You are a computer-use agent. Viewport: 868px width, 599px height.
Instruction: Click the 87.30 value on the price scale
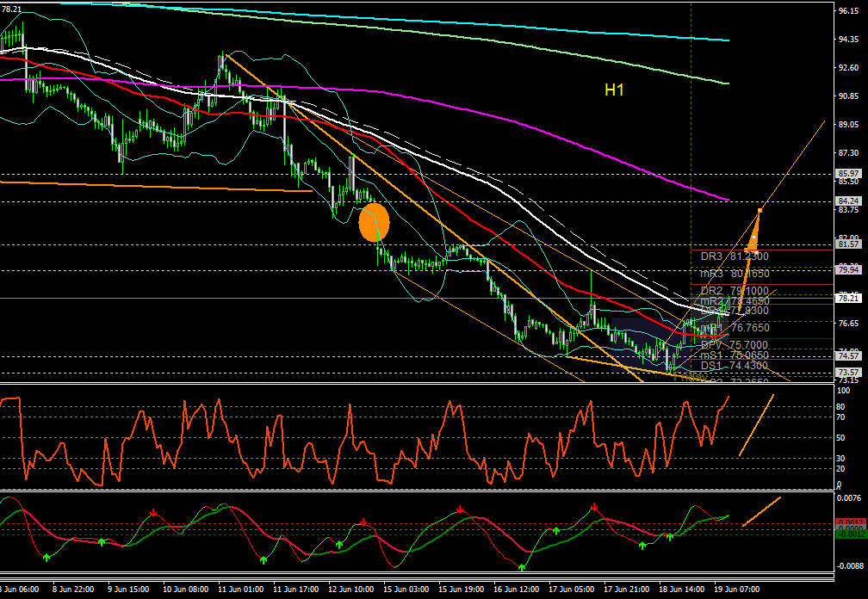[x=849, y=152]
